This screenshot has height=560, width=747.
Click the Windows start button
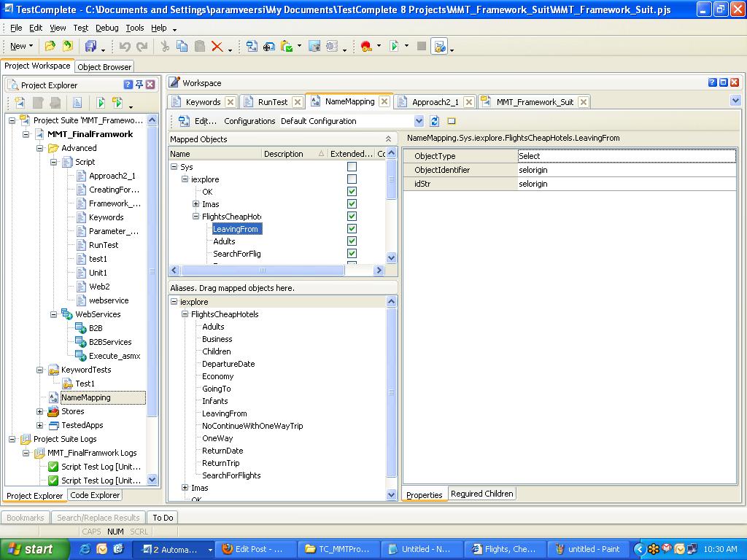34,549
